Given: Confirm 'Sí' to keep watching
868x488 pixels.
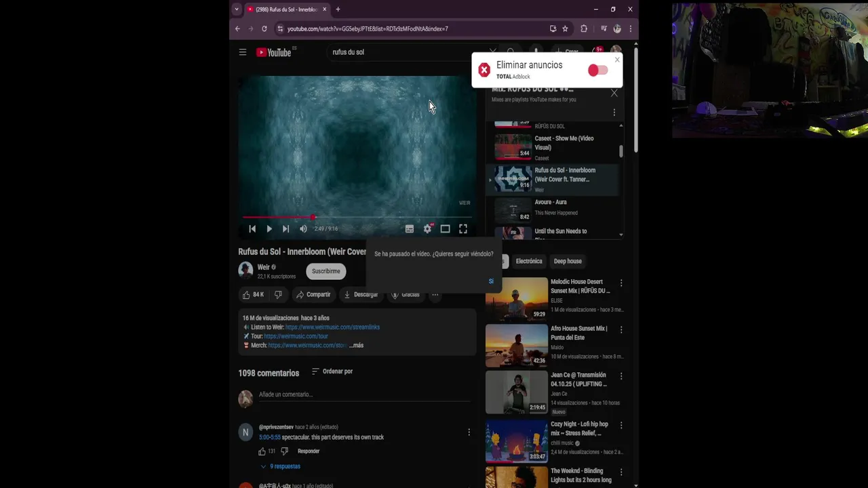Looking at the screenshot, I should pyautogui.click(x=491, y=281).
